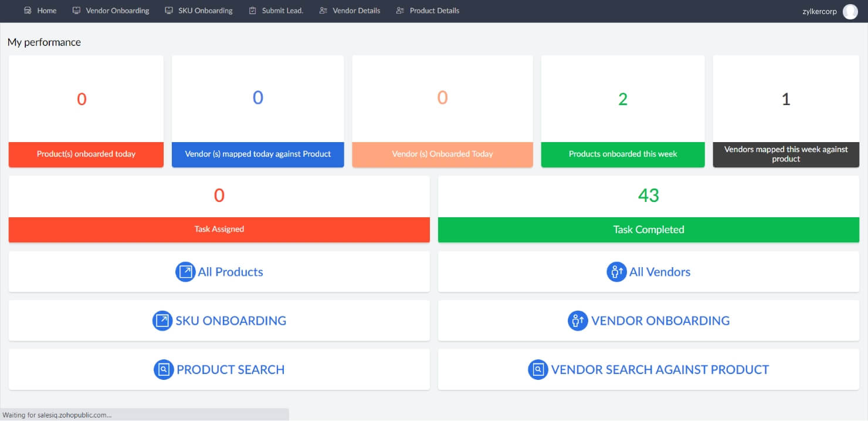Click the Vendor Onboarding monitor icon
This screenshot has height=421, width=868.
coord(76,10)
